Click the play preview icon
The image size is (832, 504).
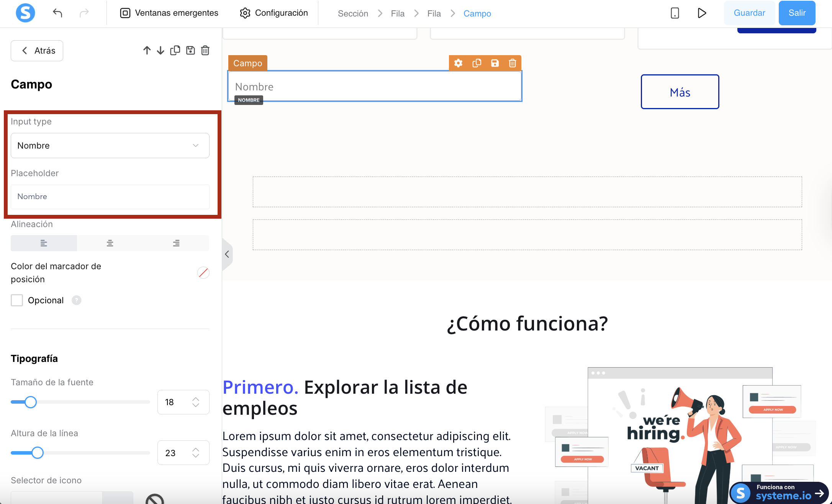tap(701, 13)
